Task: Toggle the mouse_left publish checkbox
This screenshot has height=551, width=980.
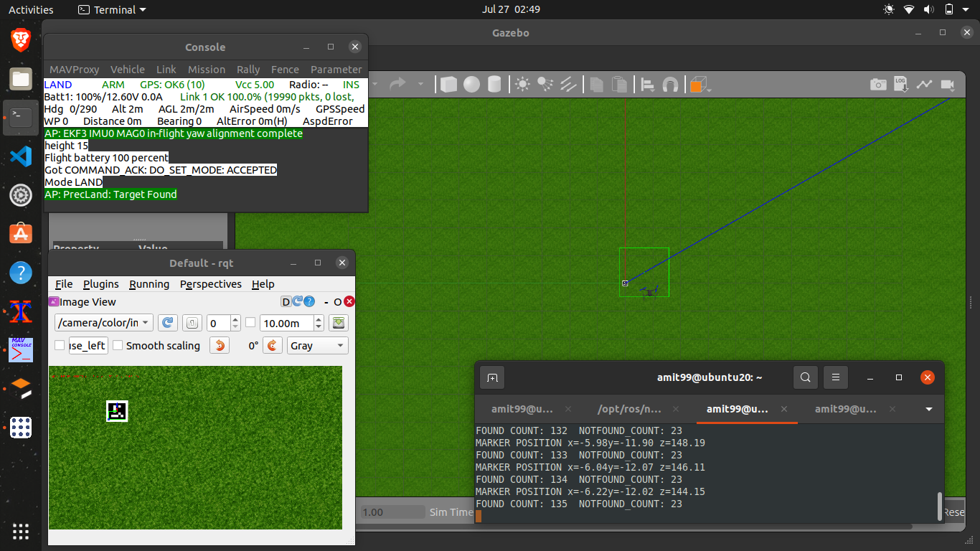Action: (x=60, y=346)
